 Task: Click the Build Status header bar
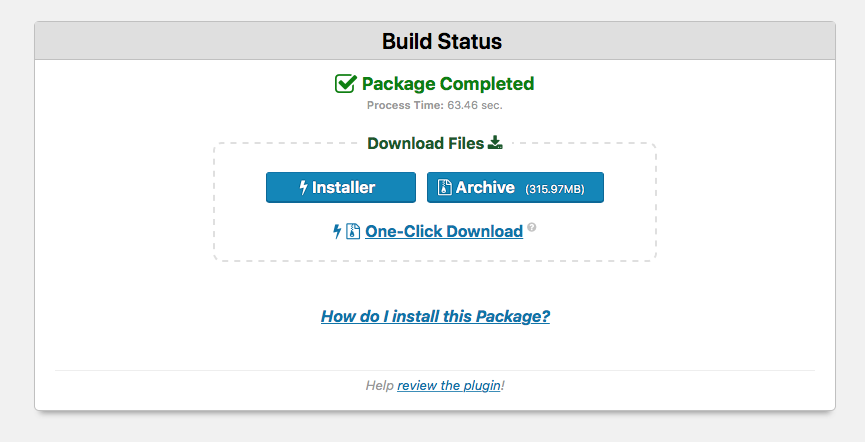click(x=435, y=41)
